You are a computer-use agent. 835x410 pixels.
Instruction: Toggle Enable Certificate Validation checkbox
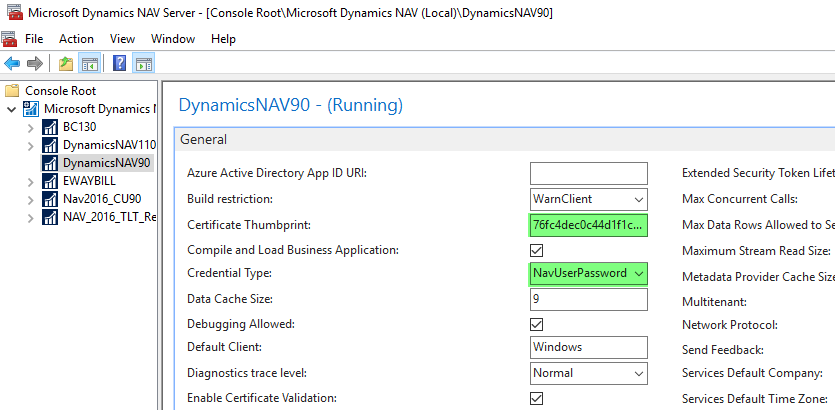[537, 398]
